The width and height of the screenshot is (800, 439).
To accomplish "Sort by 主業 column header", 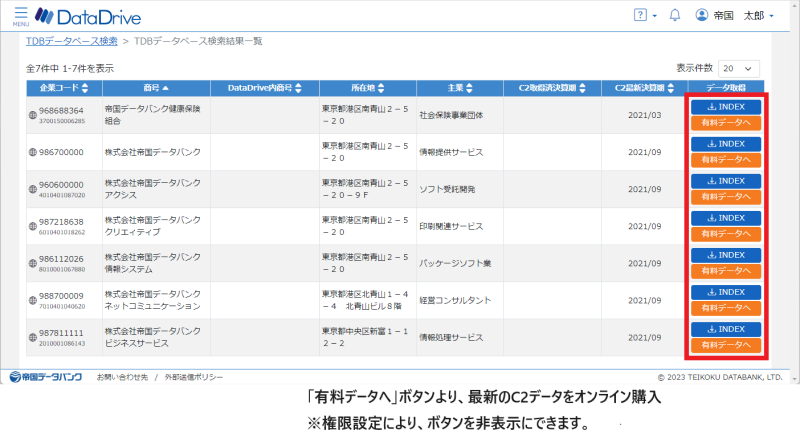I will [x=460, y=88].
